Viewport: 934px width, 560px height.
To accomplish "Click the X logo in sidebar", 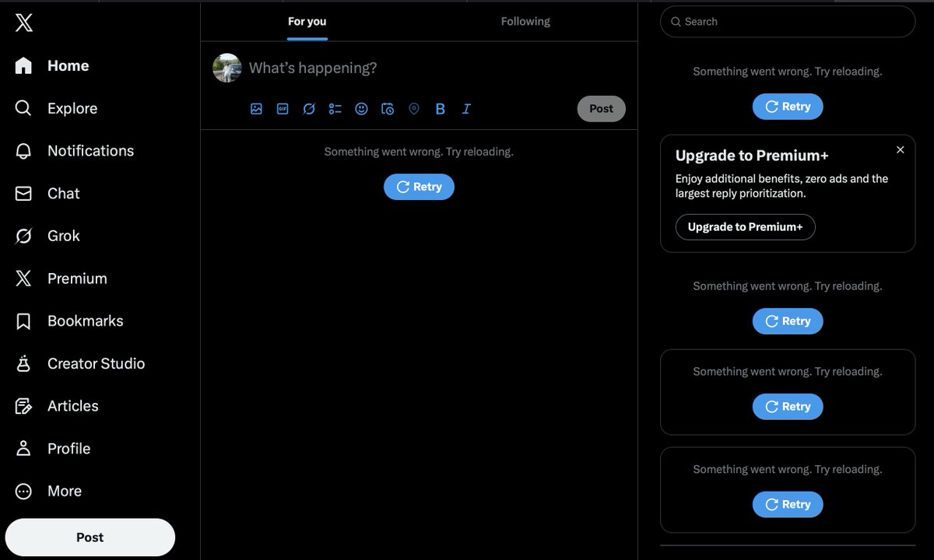I will 23,23.
